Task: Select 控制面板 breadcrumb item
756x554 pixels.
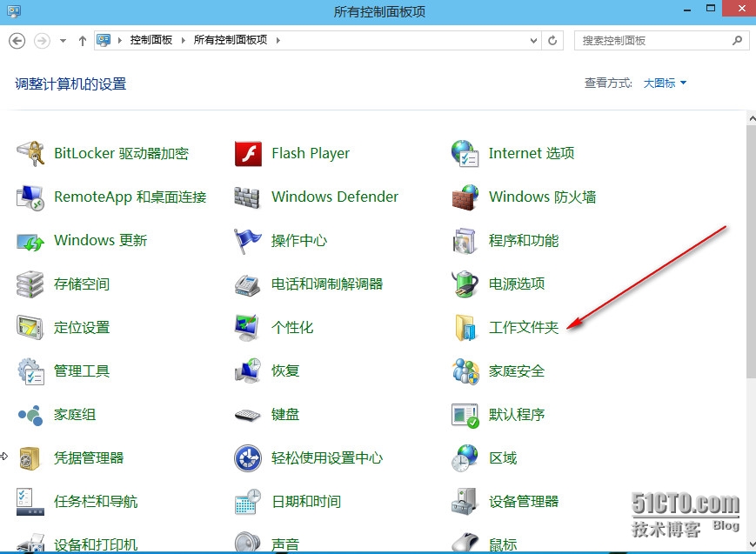Action: click(151, 40)
